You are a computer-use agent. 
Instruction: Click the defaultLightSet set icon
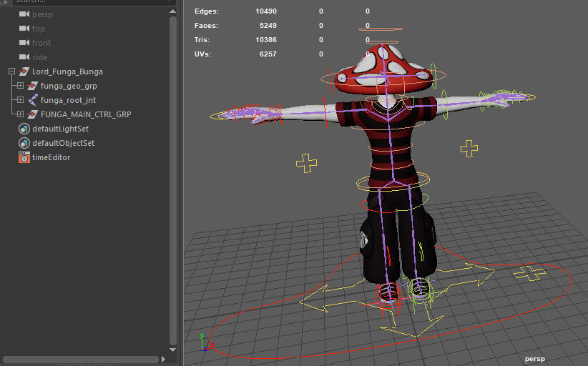coord(24,129)
